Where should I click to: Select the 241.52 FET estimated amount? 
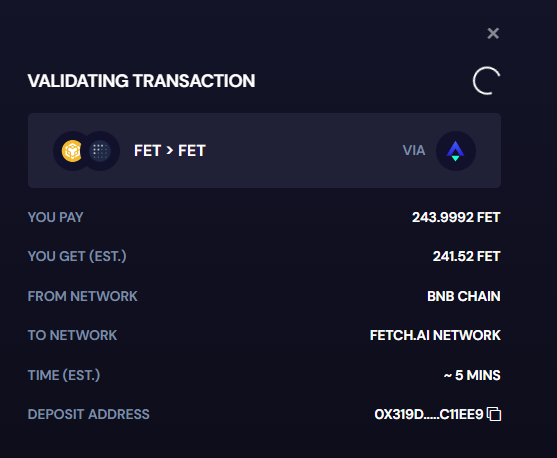pos(466,256)
